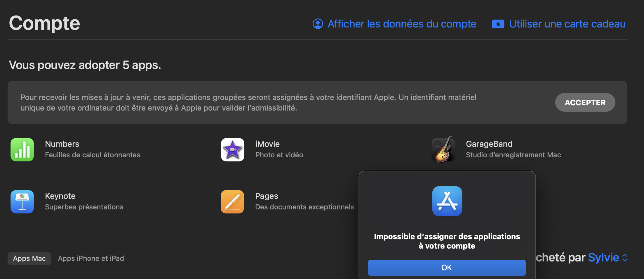The height and width of the screenshot is (279, 644).
Task: Click the Keynote app icon
Action: [22, 202]
